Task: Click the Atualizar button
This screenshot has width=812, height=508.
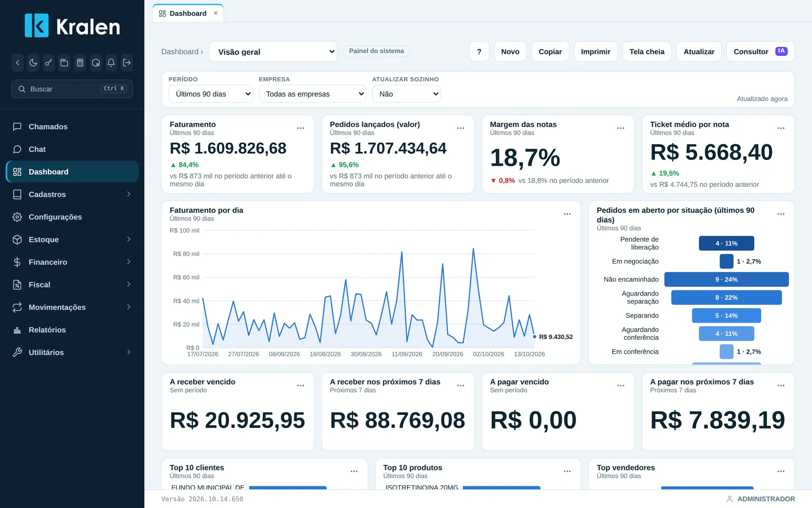Action: click(x=699, y=52)
